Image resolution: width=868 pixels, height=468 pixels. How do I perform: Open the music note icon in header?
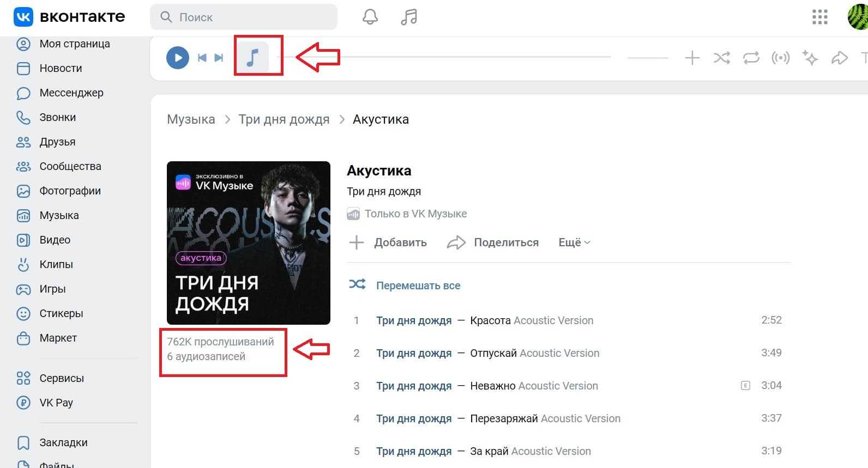point(408,17)
